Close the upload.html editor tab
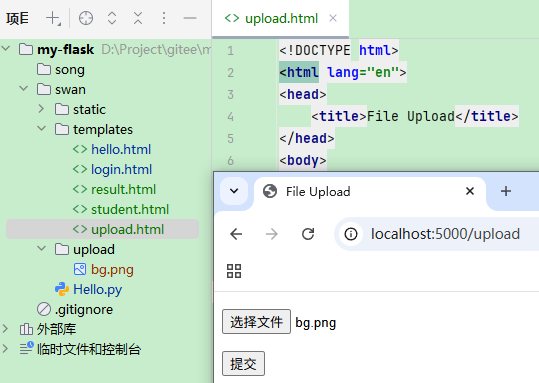This screenshot has width=539, height=383. (333, 18)
